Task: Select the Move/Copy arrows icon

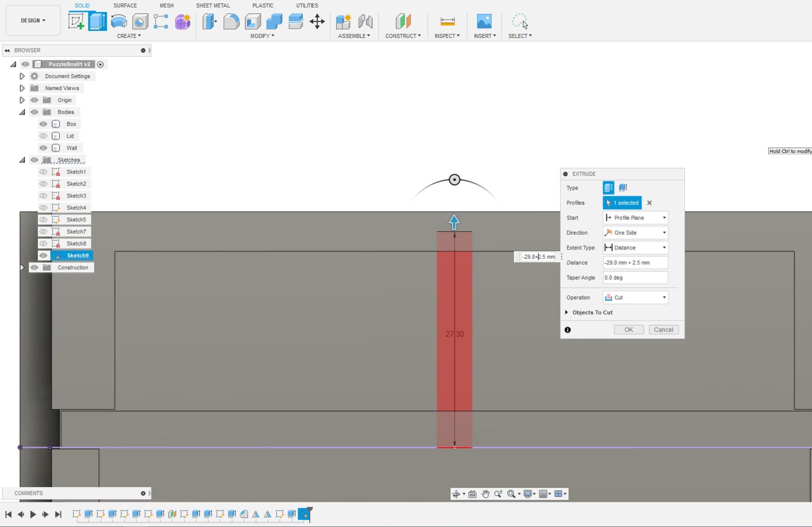Action: click(317, 21)
